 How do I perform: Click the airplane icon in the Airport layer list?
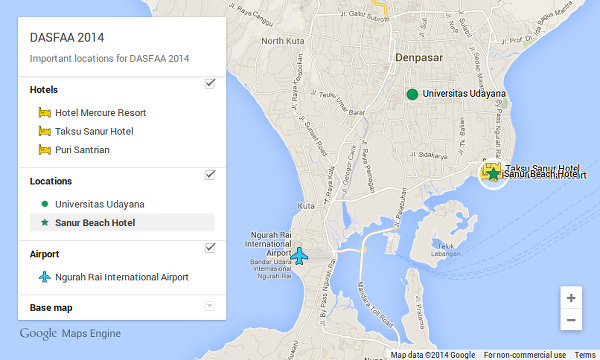[45, 277]
